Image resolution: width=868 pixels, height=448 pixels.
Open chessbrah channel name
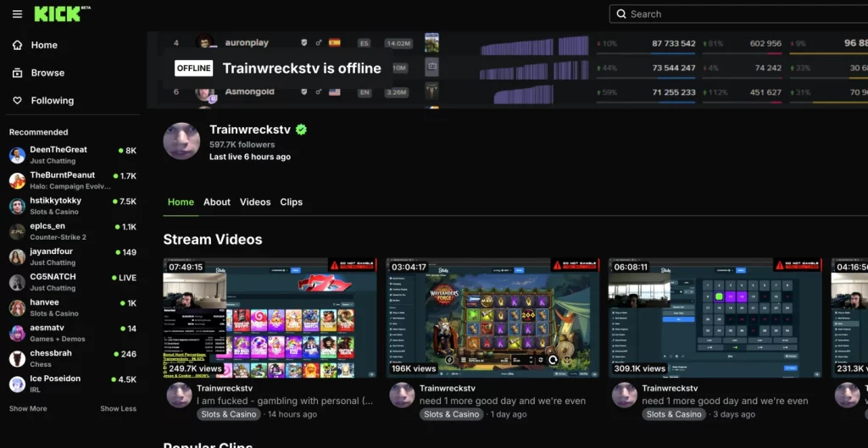(51, 353)
